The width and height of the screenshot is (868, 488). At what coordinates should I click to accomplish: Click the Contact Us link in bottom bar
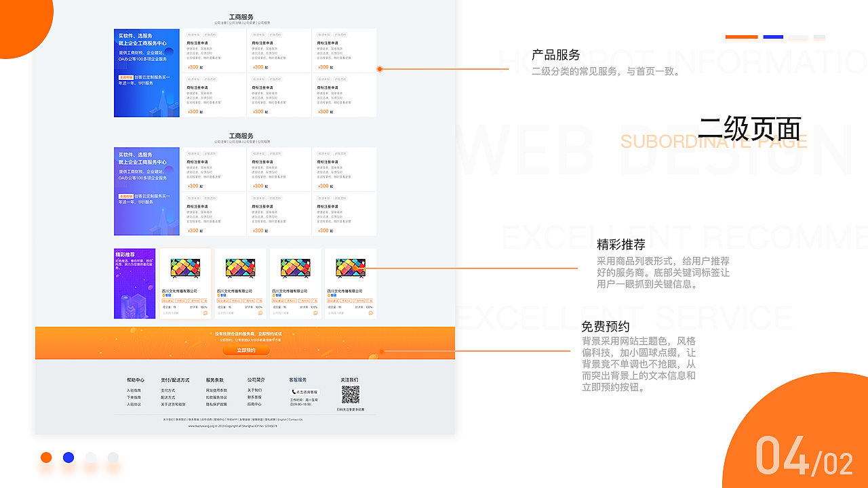(x=296, y=420)
